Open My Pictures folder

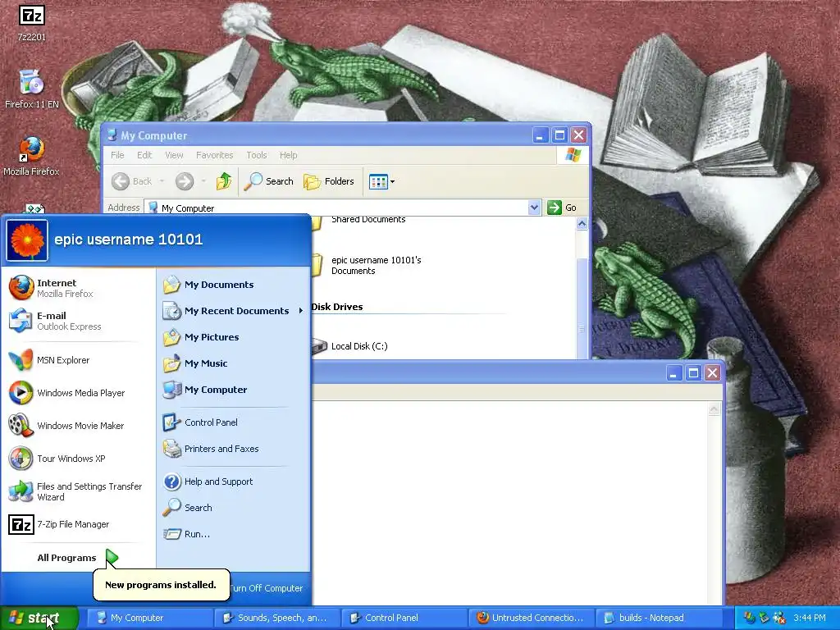click(x=234, y=337)
